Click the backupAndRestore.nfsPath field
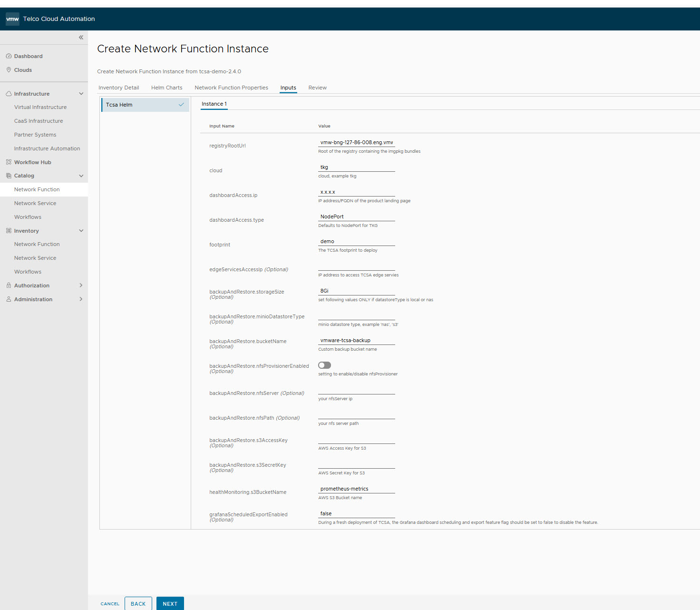This screenshot has width=700, height=610. pyautogui.click(x=357, y=414)
